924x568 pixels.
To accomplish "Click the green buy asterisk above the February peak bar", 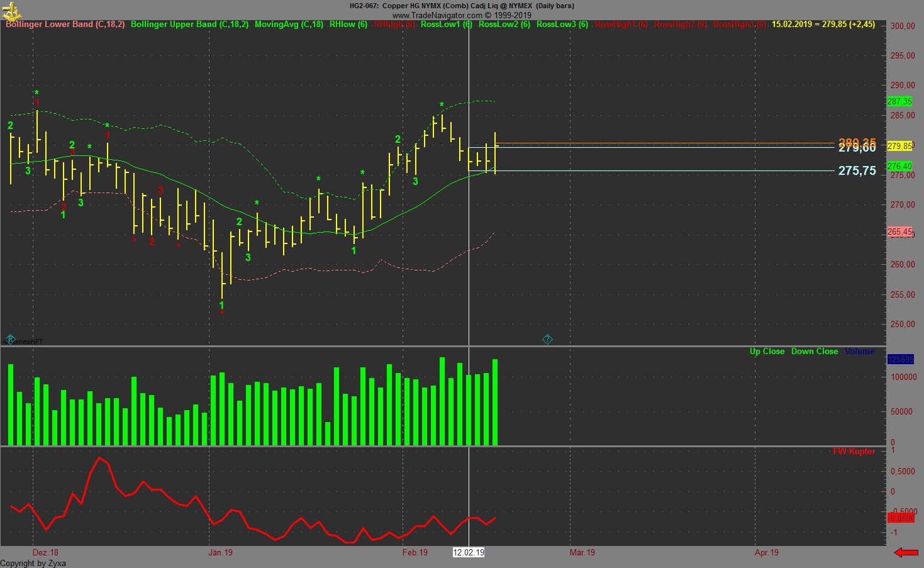I will [441, 105].
